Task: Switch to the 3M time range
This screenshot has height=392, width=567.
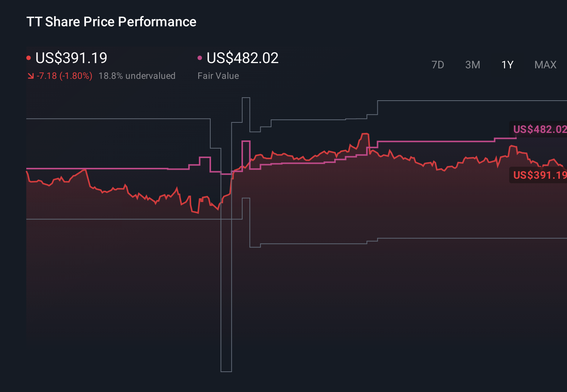Action: tap(472, 65)
